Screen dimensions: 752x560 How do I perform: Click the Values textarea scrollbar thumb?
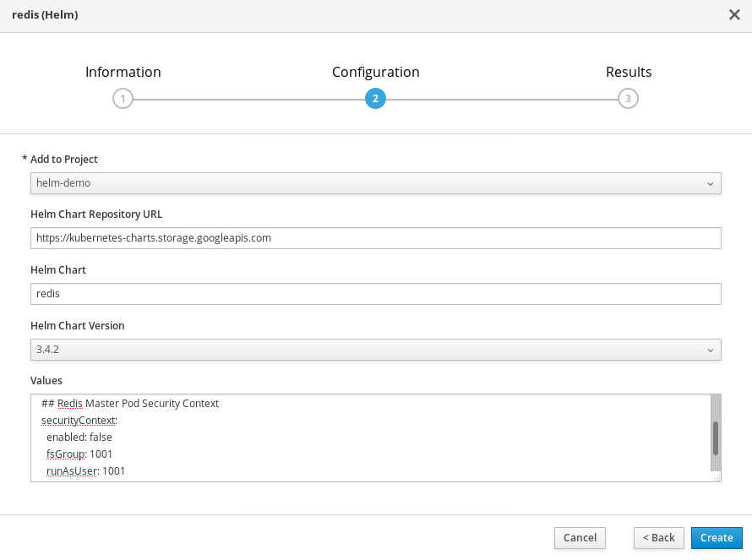pyautogui.click(x=716, y=438)
